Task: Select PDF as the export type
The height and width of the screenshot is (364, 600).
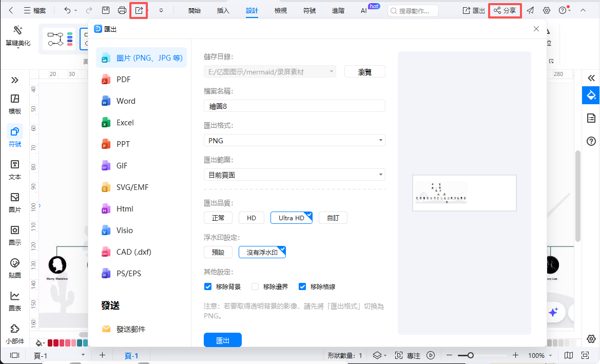Action: [123, 79]
